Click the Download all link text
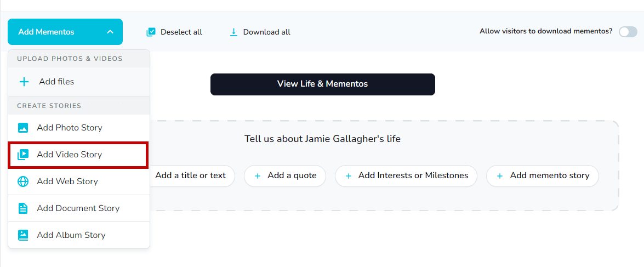This screenshot has width=644, height=267. click(266, 32)
